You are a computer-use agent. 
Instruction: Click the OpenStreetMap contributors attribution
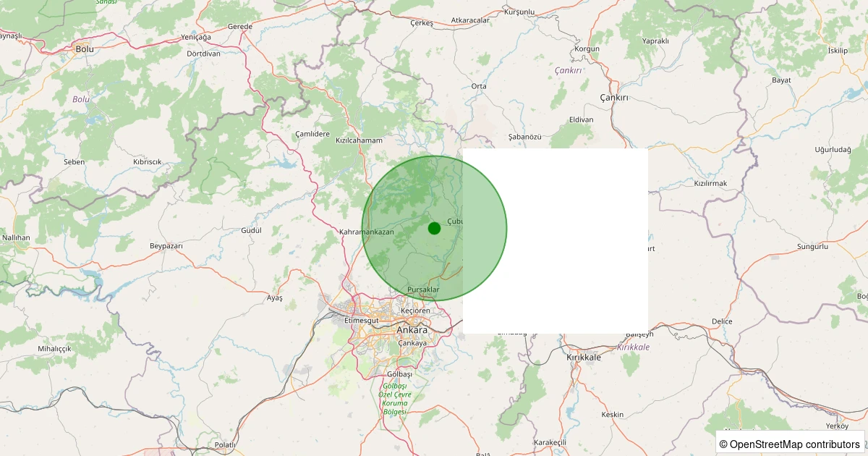(x=790, y=444)
